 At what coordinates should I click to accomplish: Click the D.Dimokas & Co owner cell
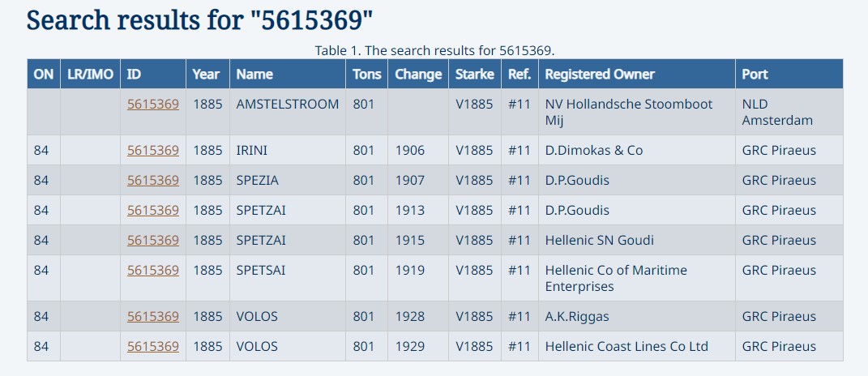point(594,151)
